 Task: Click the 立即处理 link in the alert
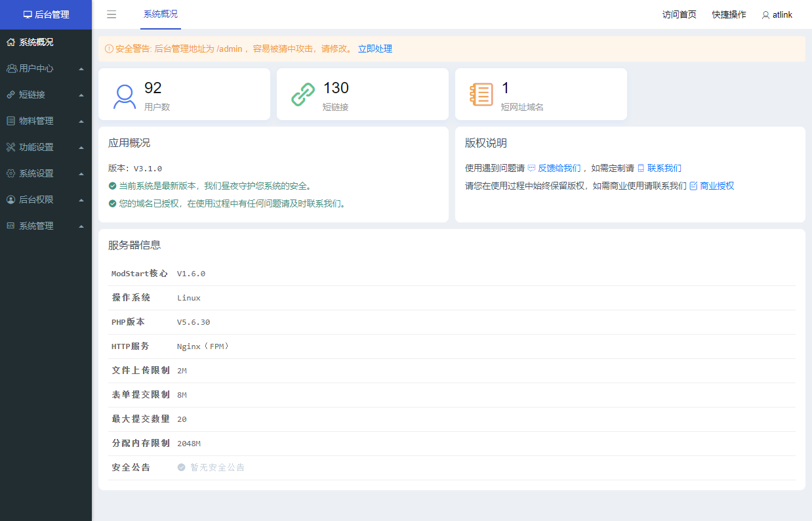pos(375,49)
